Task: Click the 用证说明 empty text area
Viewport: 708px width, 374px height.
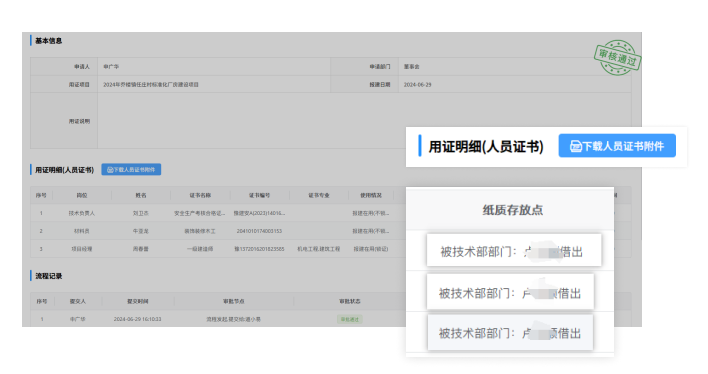Action: (x=252, y=121)
